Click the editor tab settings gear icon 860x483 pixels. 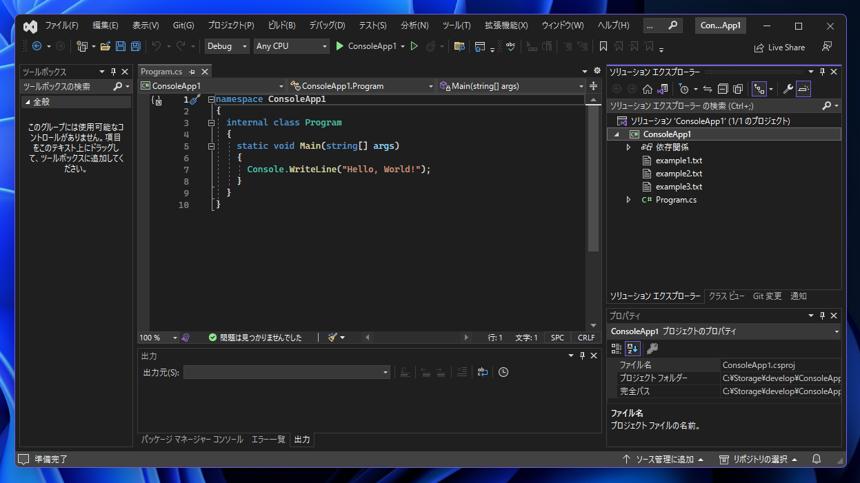[597, 71]
